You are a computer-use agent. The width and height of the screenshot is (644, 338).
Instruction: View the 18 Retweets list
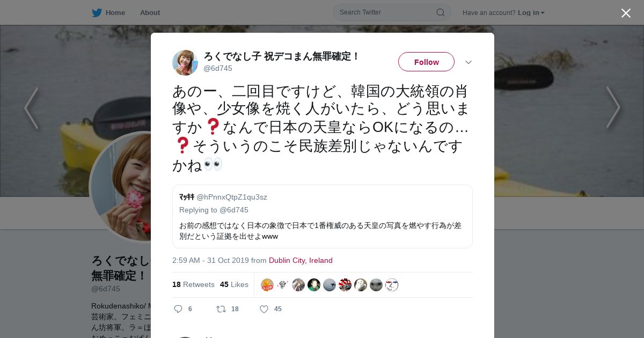(193, 284)
